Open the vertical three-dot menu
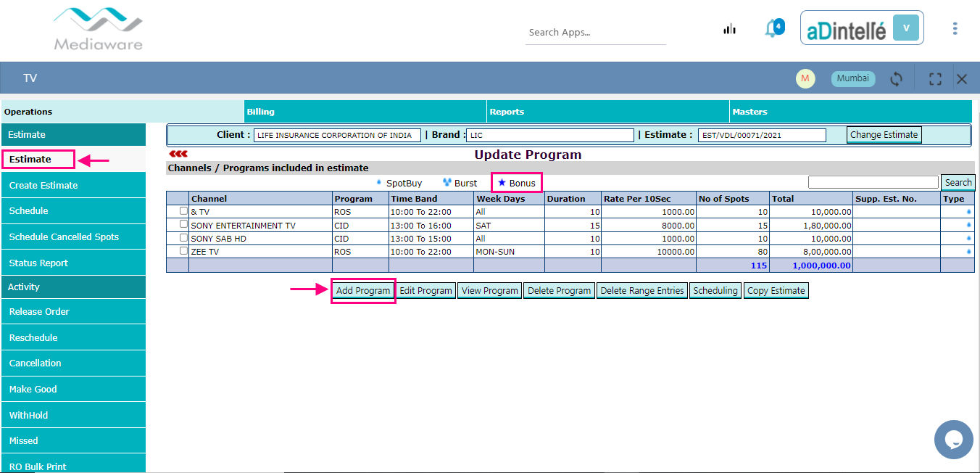Viewport: 980px width, 473px height. point(955,28)
